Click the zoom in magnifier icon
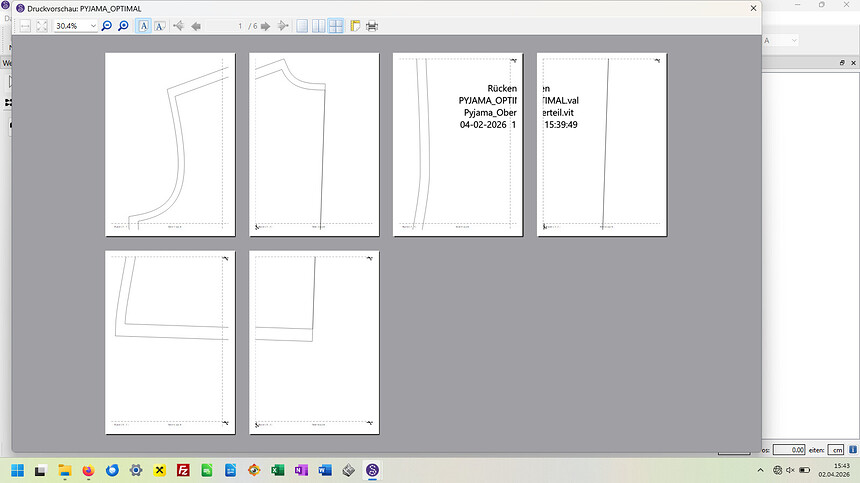The height and width of the screenshot is (483, 860). pos(123,25)
